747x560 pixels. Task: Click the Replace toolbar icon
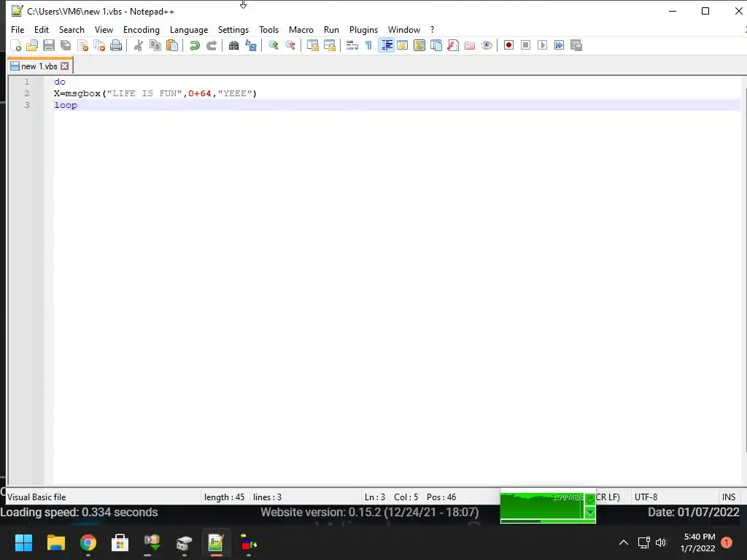(251, 45)
